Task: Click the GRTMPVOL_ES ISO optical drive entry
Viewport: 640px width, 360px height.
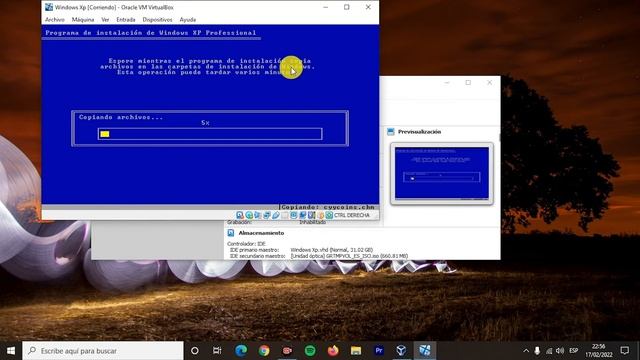Action: (x=349, y=256)
